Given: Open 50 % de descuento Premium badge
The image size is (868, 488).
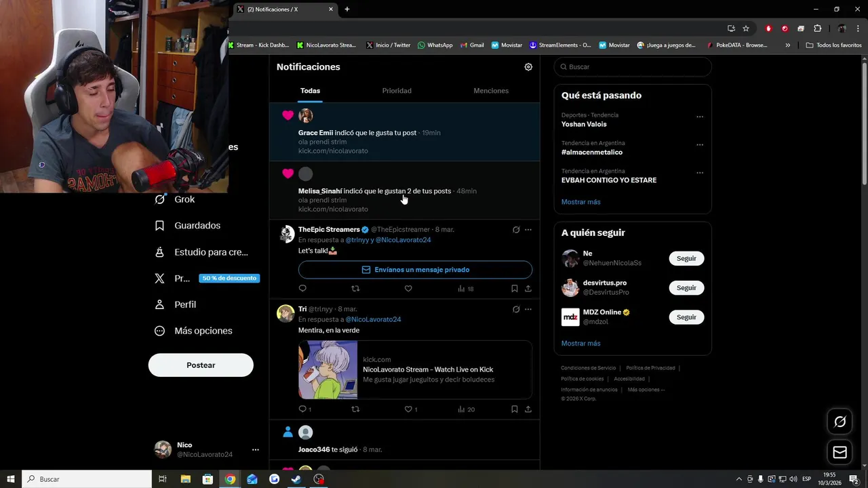Looking at the screenshot, I should click(229, 279).
